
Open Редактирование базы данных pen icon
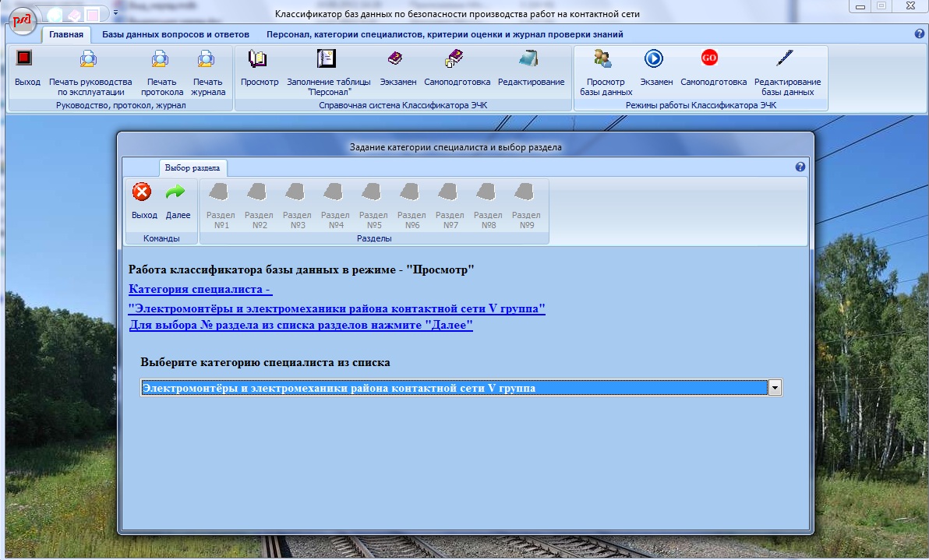click(x=786, y=59)
